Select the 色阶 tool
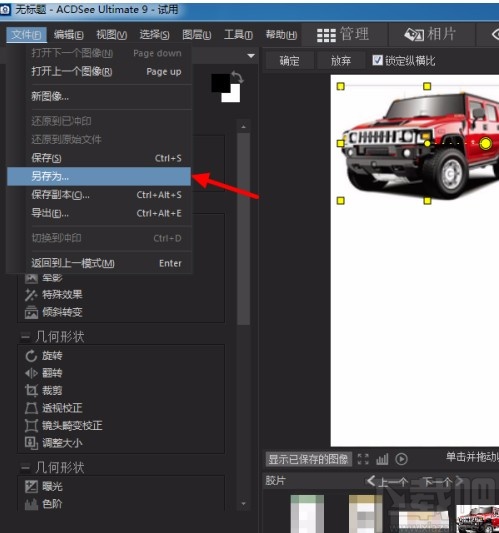The height and width of the screenshot is (533, 499). 44,504
